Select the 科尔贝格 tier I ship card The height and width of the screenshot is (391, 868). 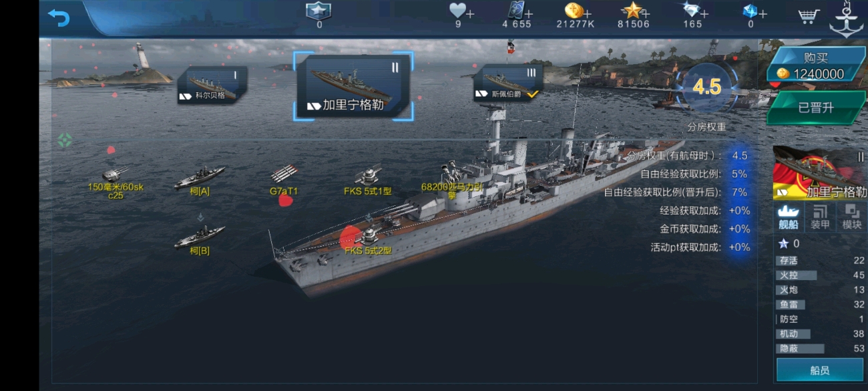(x=212, y=86)
